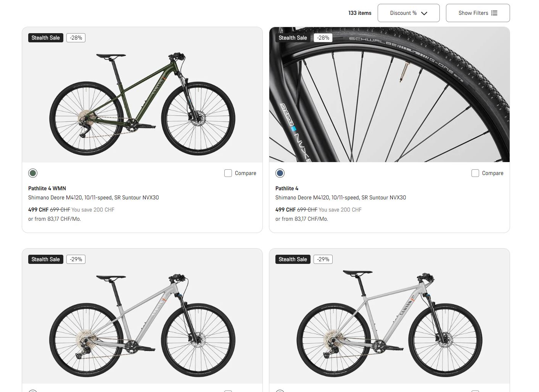Click the Stealth Sale badge on the green bike

pos(46,38)
